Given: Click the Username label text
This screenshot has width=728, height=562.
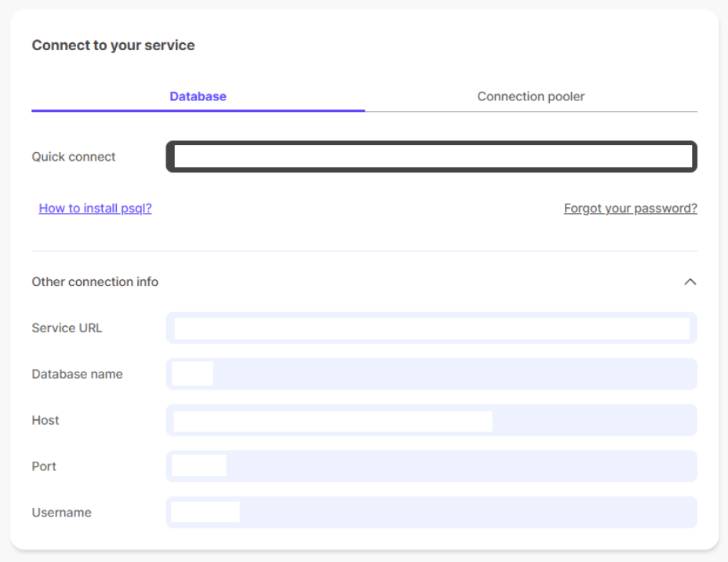Looking at the screenshot, I should pos(61,513).
